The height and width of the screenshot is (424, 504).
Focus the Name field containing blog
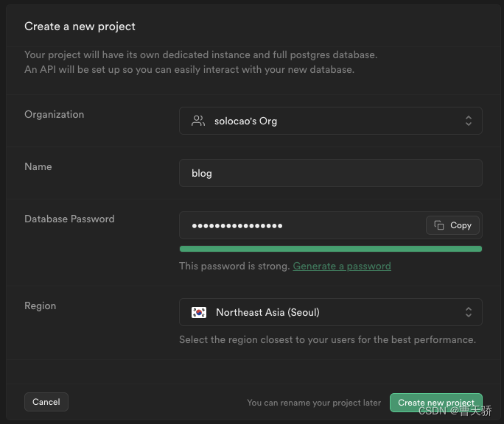[x=330, y=173]
